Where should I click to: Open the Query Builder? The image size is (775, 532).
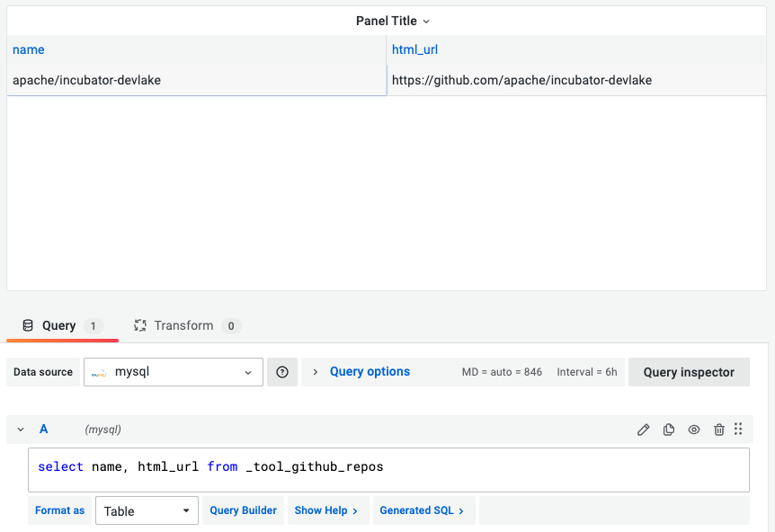click(243, 510)
